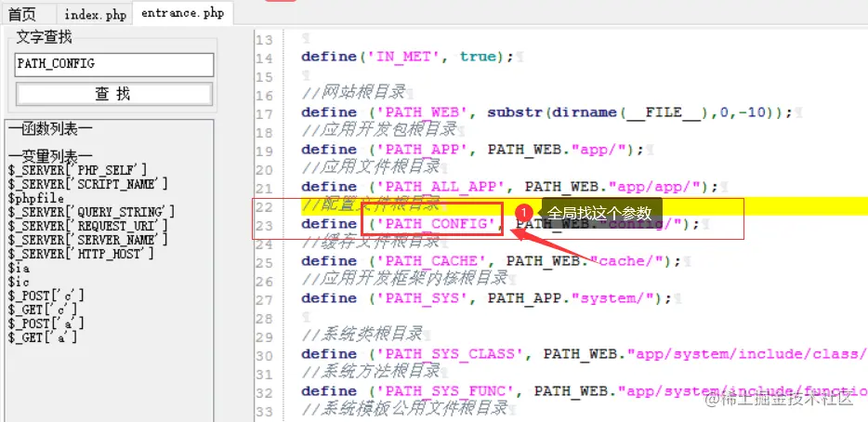The height and width of the screenshot is (422, 868).
Task: Click "system/" string on line 27
Action: 612,298
